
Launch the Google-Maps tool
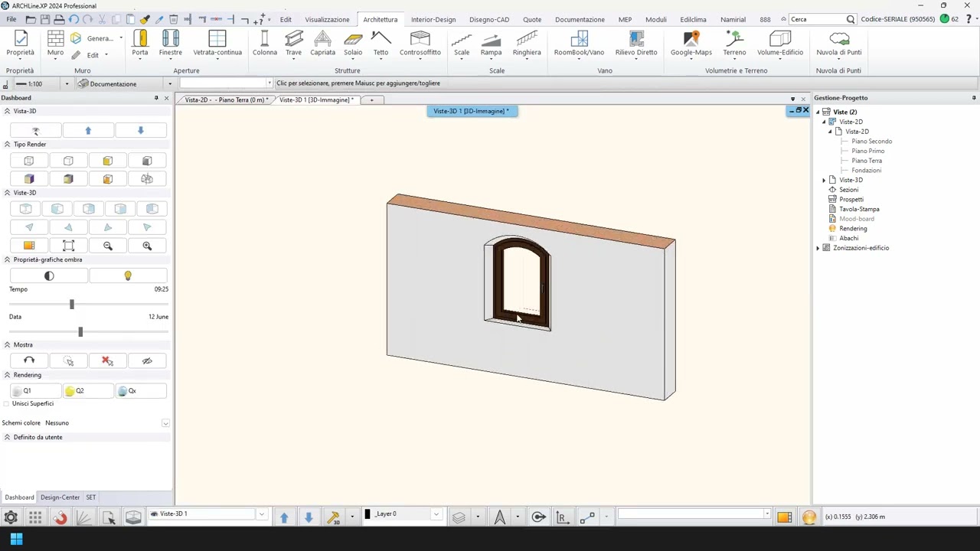coord(691,43)
